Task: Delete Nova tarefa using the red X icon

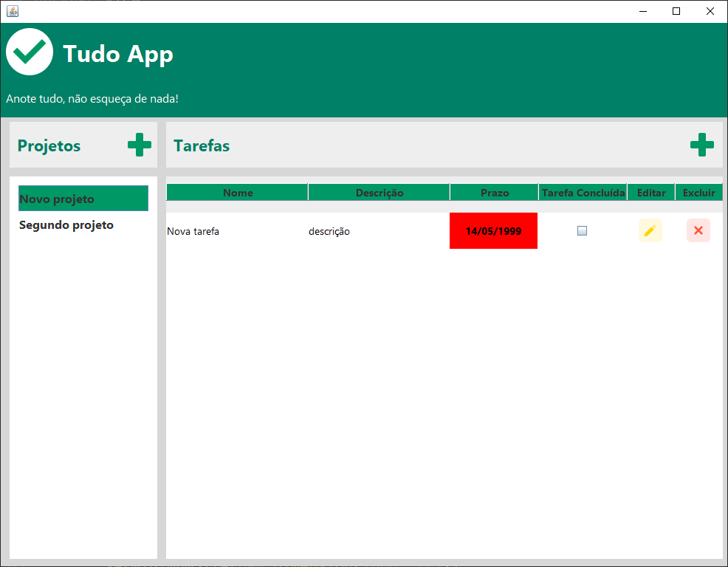Action: click(x=698, y=230)
